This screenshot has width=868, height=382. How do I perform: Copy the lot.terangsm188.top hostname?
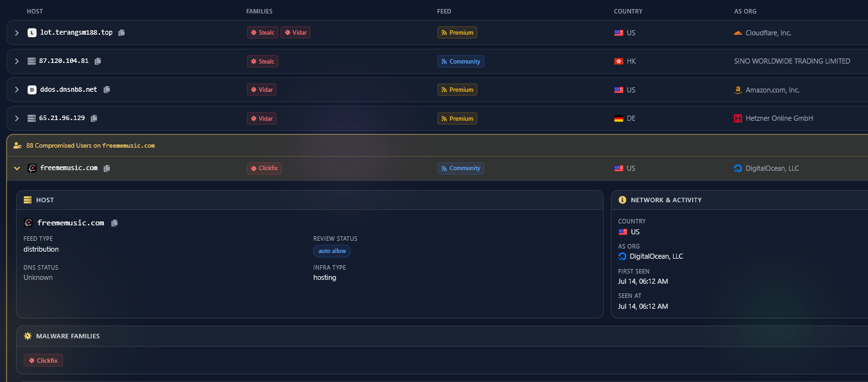(x=122, y=33)
